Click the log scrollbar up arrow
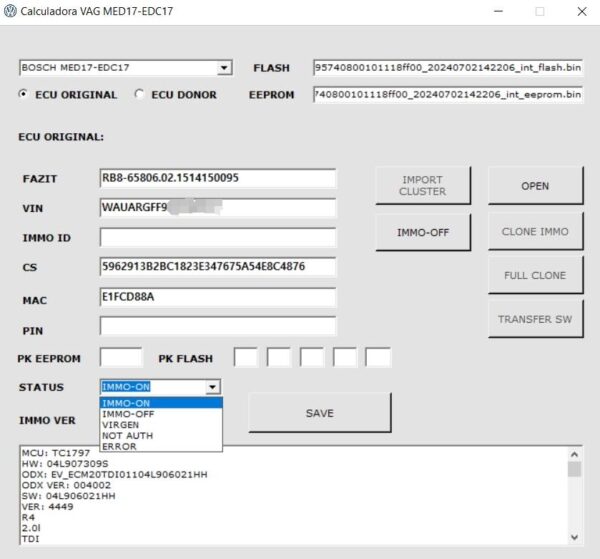This screenshot has height=559, width=600. coord(574,454)
